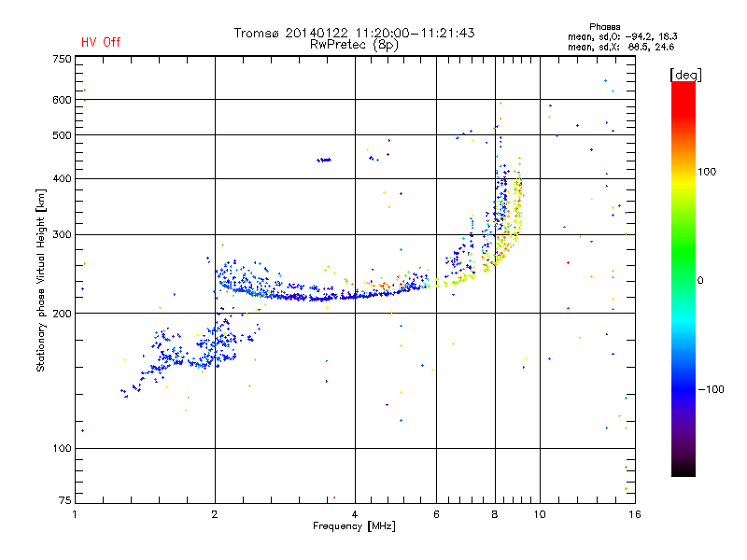This screenshot has width=747, height=560.
Task: Click the 'Frequency [MHz]' axis label
Action: [x=354, y=526]
